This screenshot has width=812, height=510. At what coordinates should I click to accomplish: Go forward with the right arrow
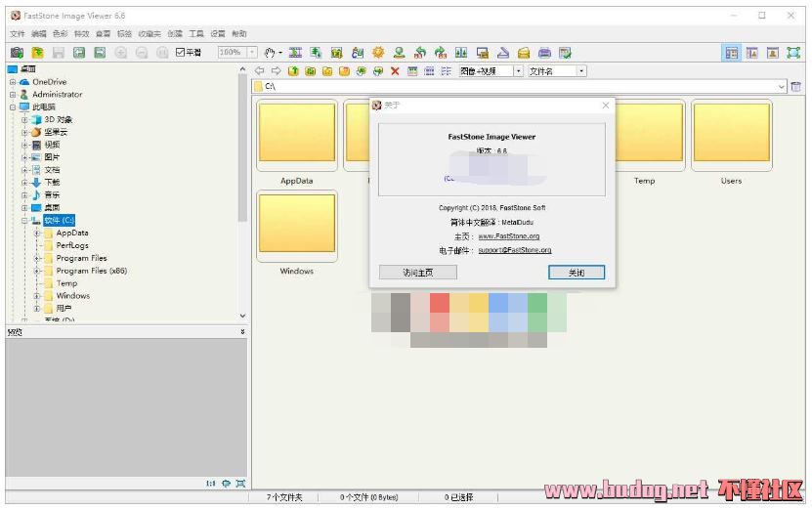[277, 71]
